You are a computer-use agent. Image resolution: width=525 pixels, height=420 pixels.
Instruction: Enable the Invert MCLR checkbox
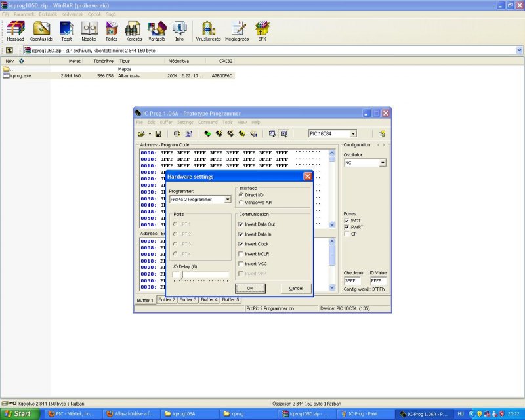coord(241,254)
